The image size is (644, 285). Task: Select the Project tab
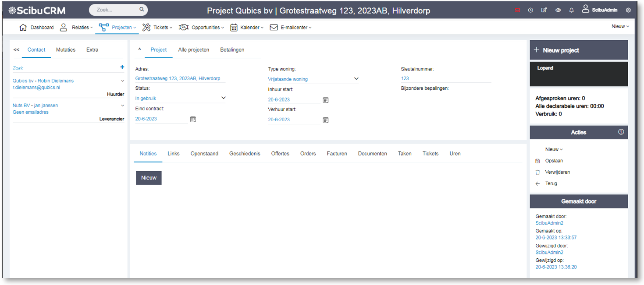(x=159, y=50)
